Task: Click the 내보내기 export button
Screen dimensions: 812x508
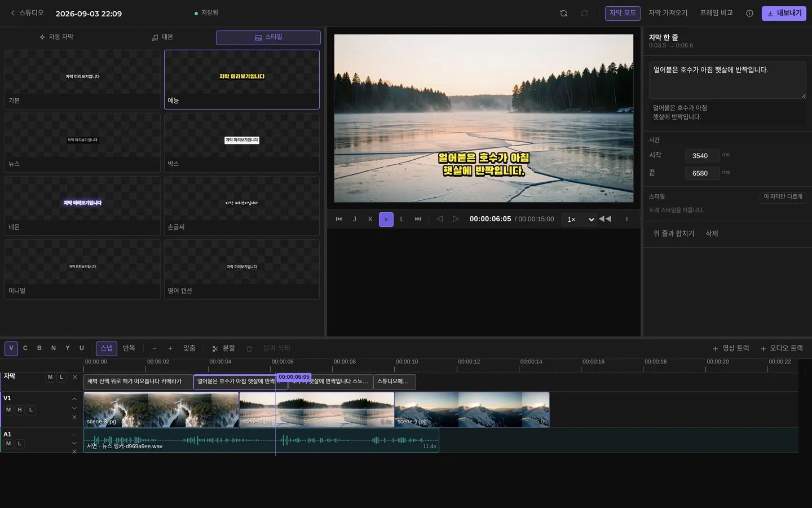Action: point(784,13)
